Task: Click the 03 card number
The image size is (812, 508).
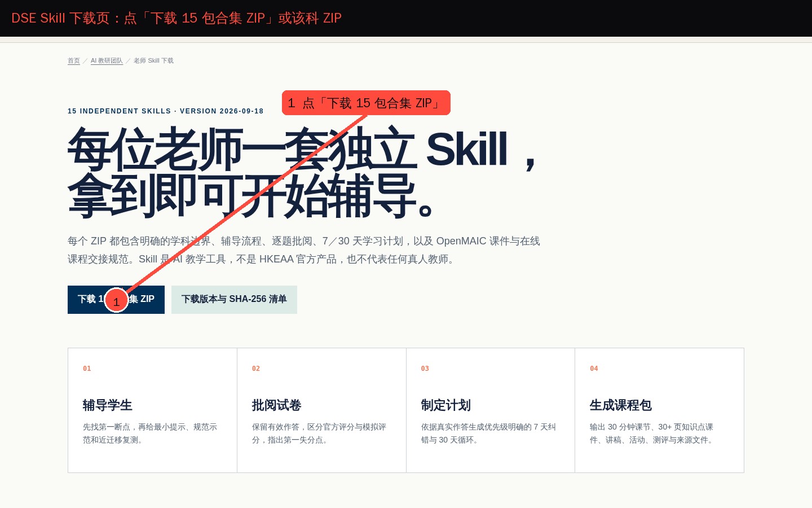Action: 425,369
